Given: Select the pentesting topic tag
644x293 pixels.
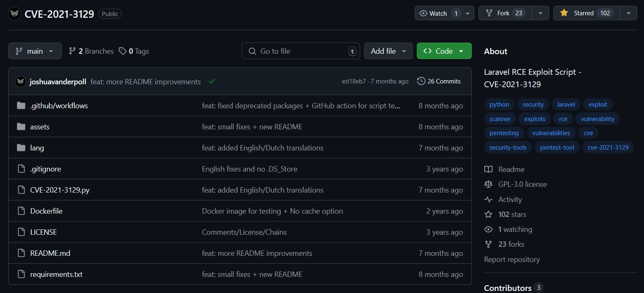Looking at the screenshot, I should point(504,133).
